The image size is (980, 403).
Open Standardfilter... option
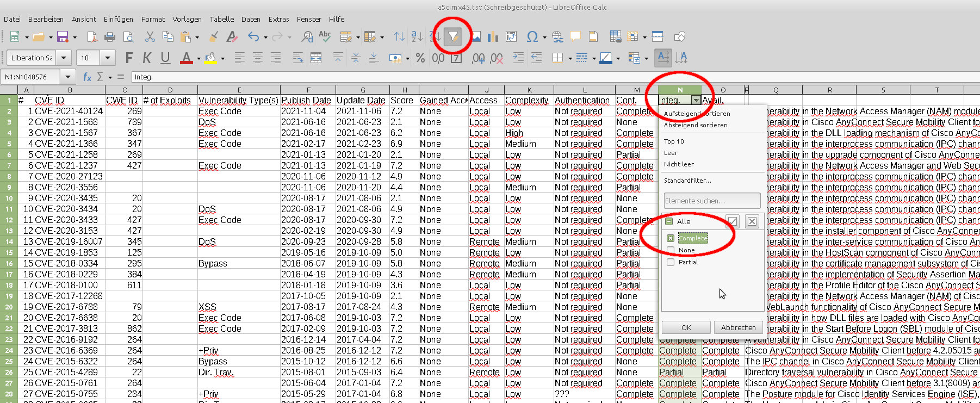pyautogui.click(x=687, y=181)
